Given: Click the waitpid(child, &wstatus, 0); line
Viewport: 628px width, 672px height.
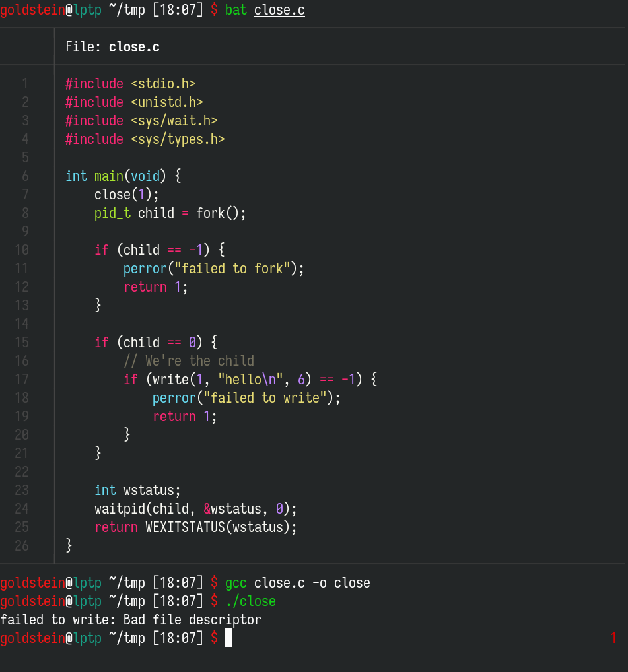Looking at the screenshot, I should coord(196,508).
